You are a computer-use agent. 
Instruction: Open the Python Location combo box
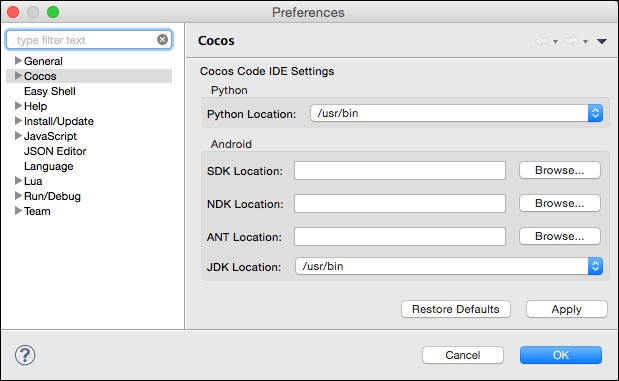pos(456,113)
